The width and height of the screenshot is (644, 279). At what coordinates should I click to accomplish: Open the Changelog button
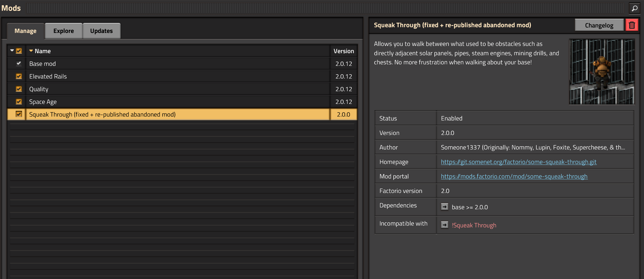599,25
